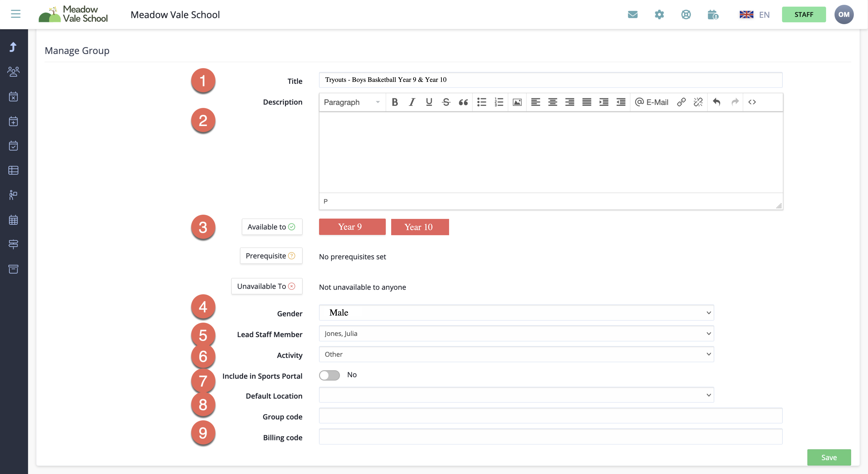Click the Title input field

point(551,80)
